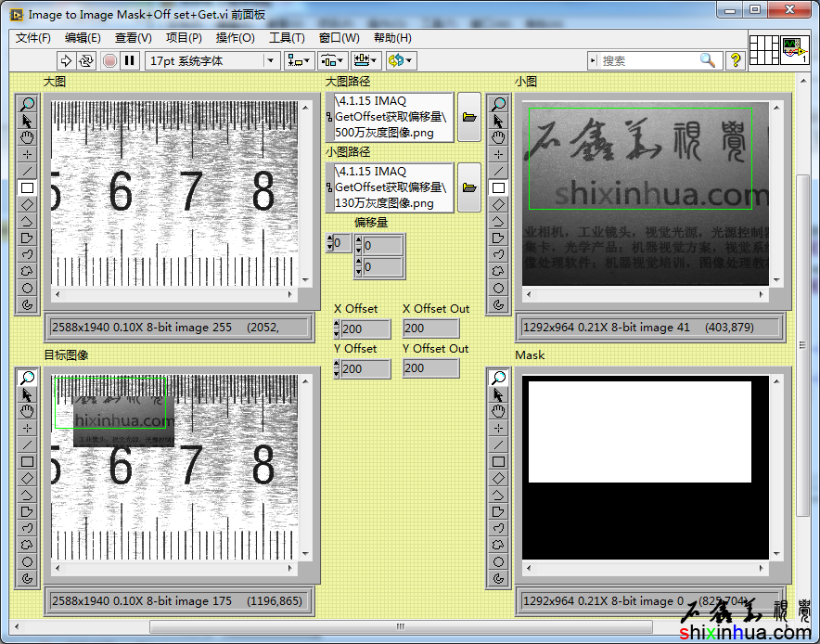Click the Y Offset value field
This screenshot has height=644, width=820.
[x=365, y=368]
